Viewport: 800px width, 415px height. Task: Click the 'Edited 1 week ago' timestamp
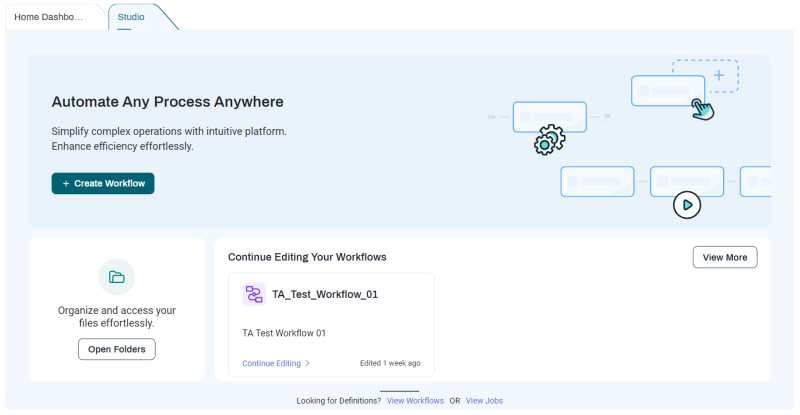(x=390, y=363)
